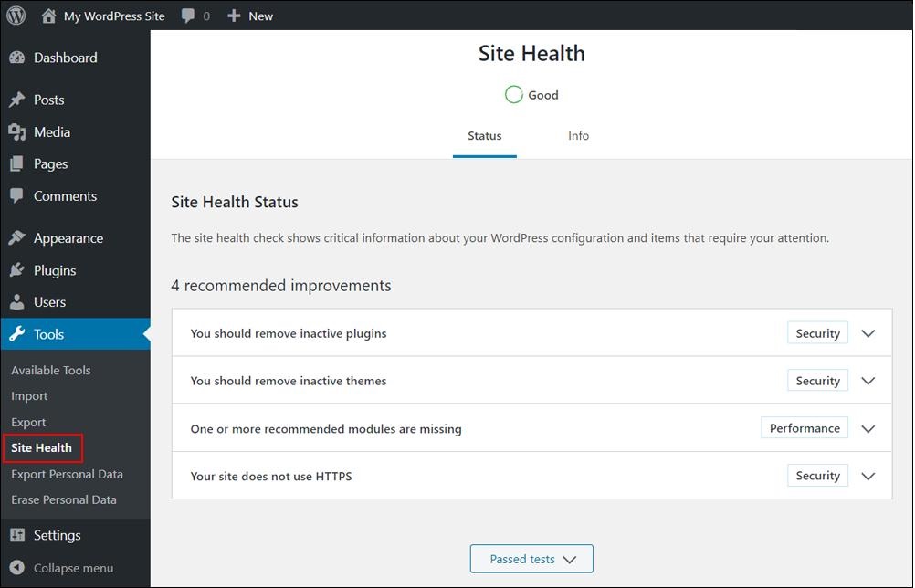
Task: Open the Dashboard menu item
Action: pos(66,58)
